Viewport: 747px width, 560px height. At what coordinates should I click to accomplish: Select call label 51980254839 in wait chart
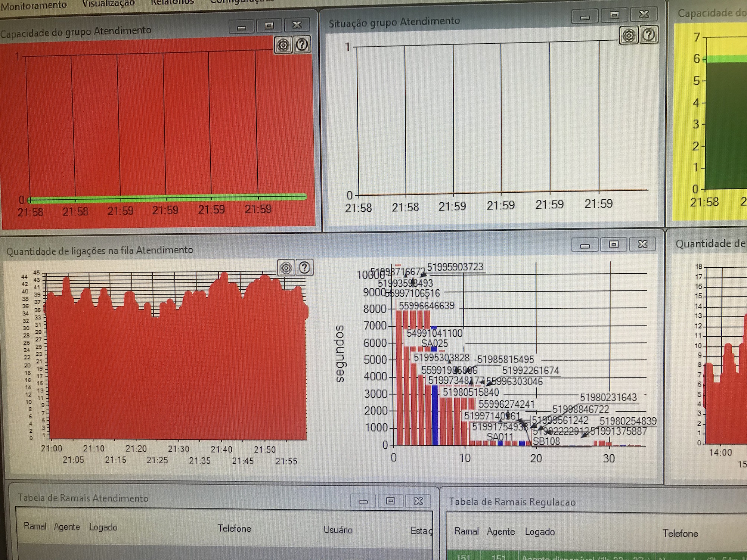coord(628,421)
